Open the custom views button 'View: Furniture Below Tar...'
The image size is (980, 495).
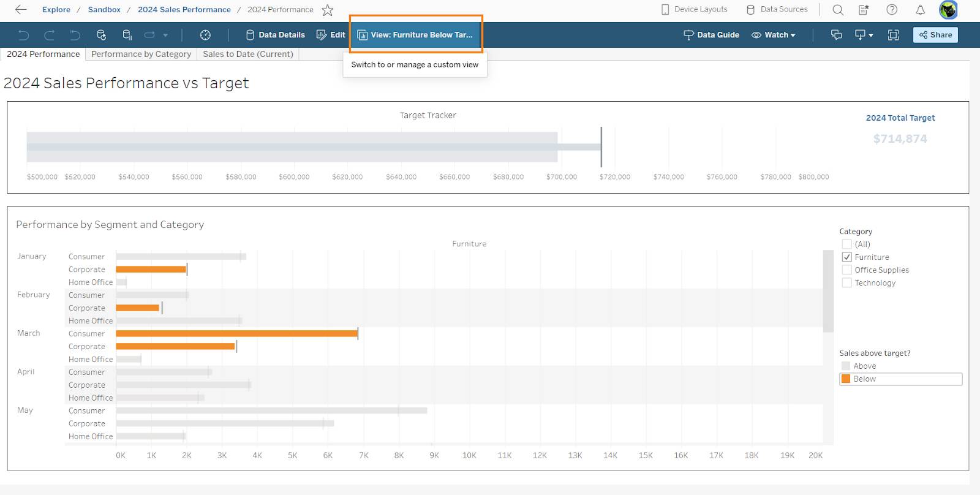click(x=415, y=35)
